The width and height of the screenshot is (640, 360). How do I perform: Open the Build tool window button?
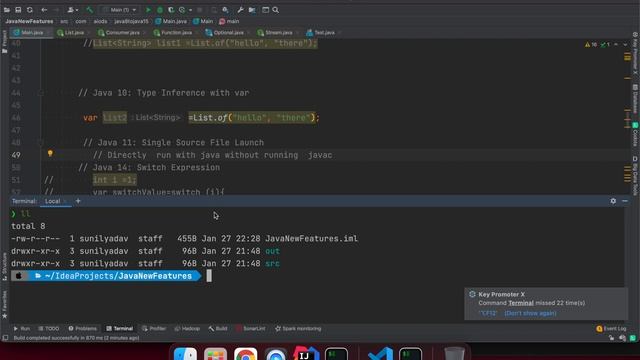coord(218,329)
